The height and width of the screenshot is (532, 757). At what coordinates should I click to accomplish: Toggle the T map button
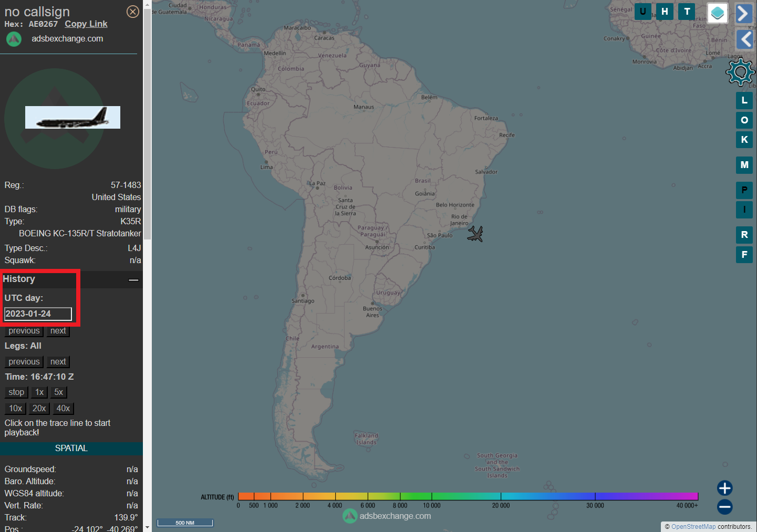click(687, 12)
